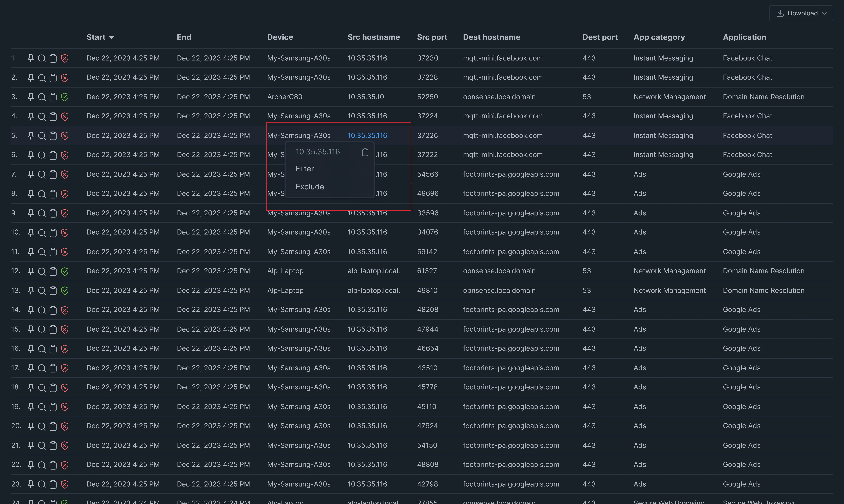
Task: Copy IP using popup clipboard icon
Action: [365, 152]
